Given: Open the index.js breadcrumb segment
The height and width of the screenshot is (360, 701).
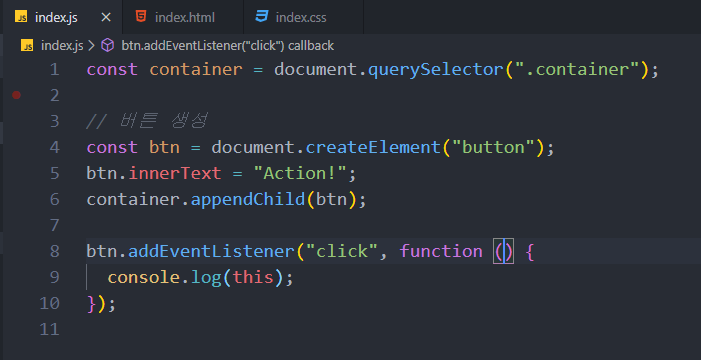Looking at the screenshot, I should (62, 46).
